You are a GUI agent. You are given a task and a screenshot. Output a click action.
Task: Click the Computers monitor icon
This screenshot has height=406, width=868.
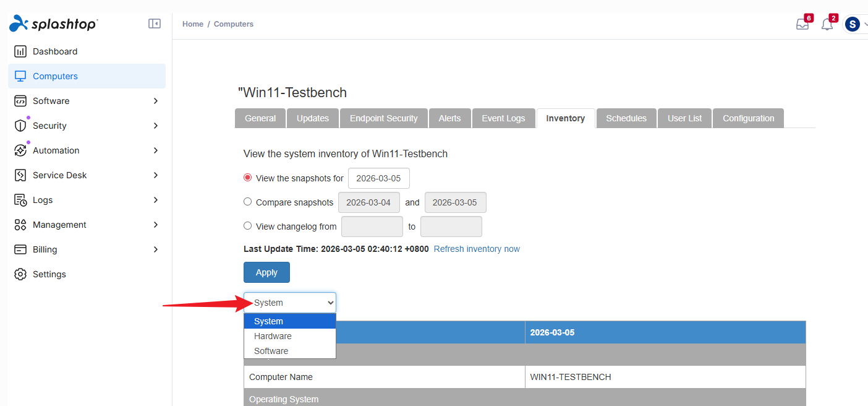(20, 76)
